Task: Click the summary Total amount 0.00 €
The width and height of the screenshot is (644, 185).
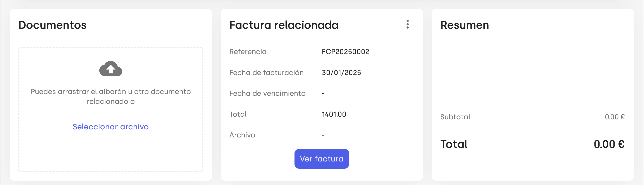Action: coord(609,144)
